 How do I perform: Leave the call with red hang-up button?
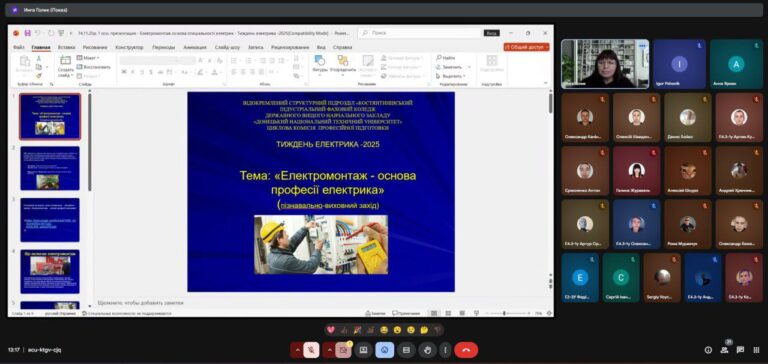pos(466,350)
